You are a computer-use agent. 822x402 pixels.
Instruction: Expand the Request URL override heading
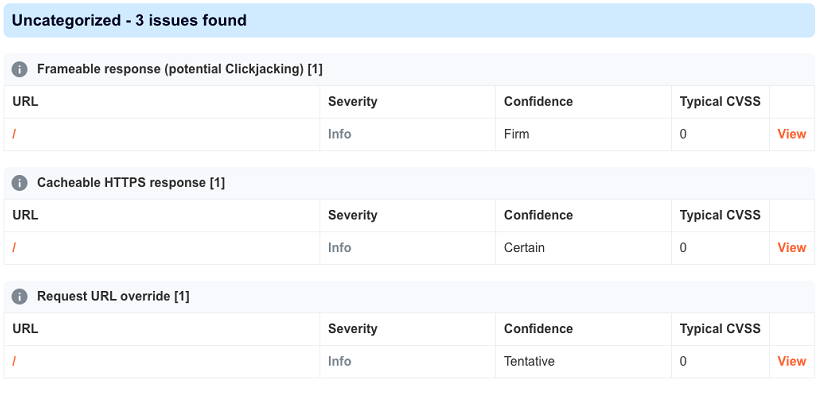coord(113,297)
